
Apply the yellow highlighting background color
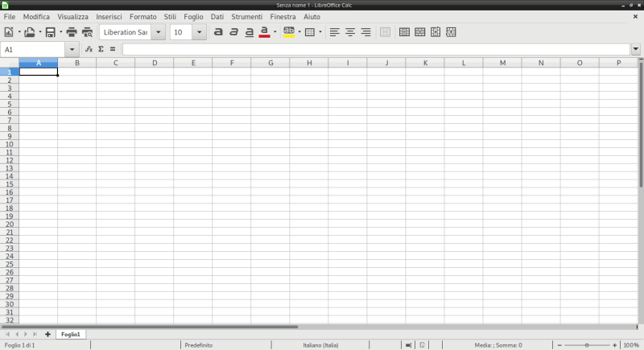(x=289, y=32)
